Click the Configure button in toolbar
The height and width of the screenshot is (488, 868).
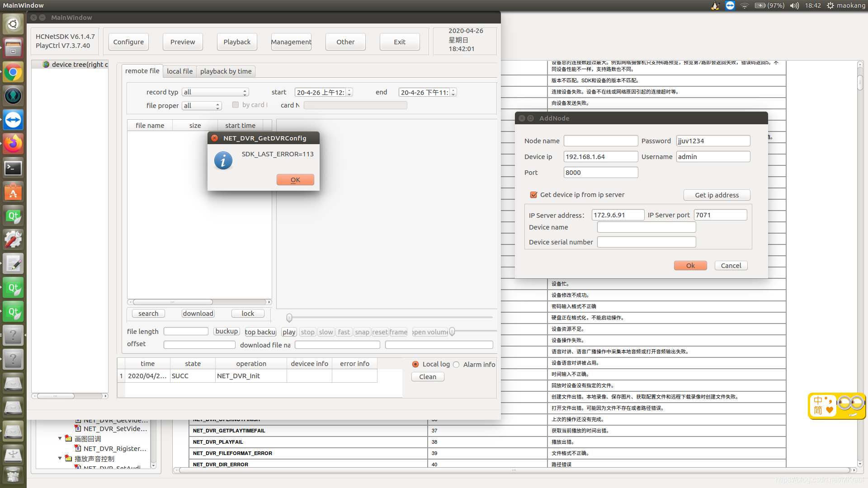click(x=128, y=42)
